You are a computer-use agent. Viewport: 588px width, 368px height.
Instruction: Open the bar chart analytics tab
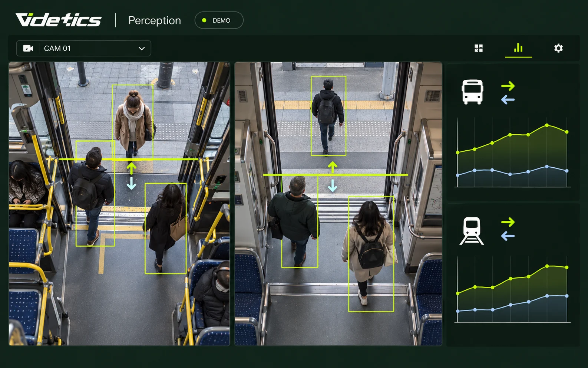518,48
